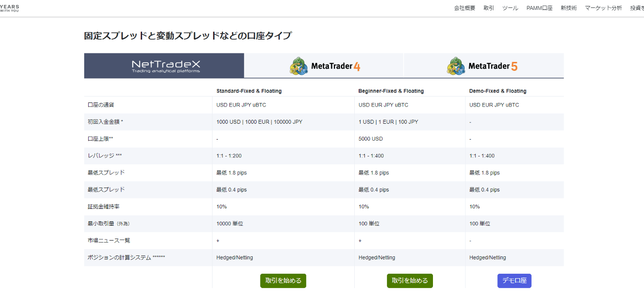Click the 最小取引量 (外為) row label
Image resolution: width=644 pixels, height=297 pixels.
click(109, 224)
